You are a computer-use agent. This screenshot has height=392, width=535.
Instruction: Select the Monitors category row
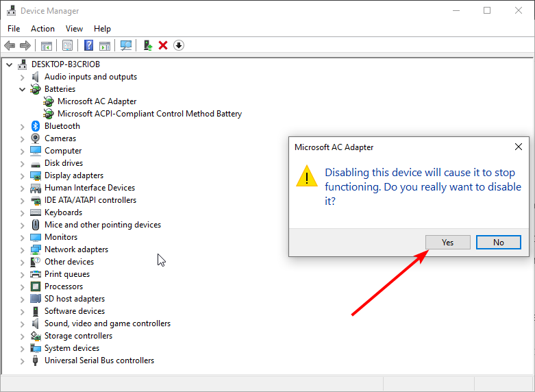coord(61,237)
